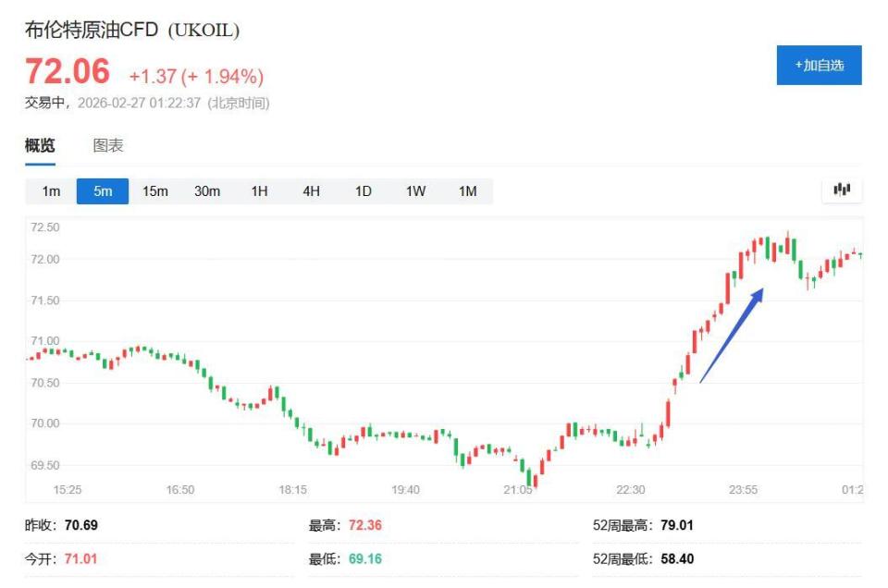Viewport: 888px width, 588px height.
Task: Select the 1W weekly timeframe
Action: pyautogui.click(x=415, y=191)
